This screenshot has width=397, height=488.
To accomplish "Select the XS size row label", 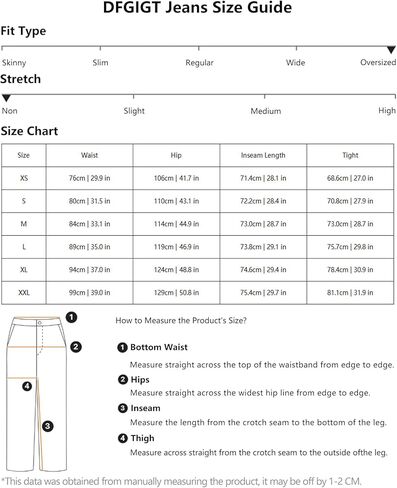I will 24,178.
